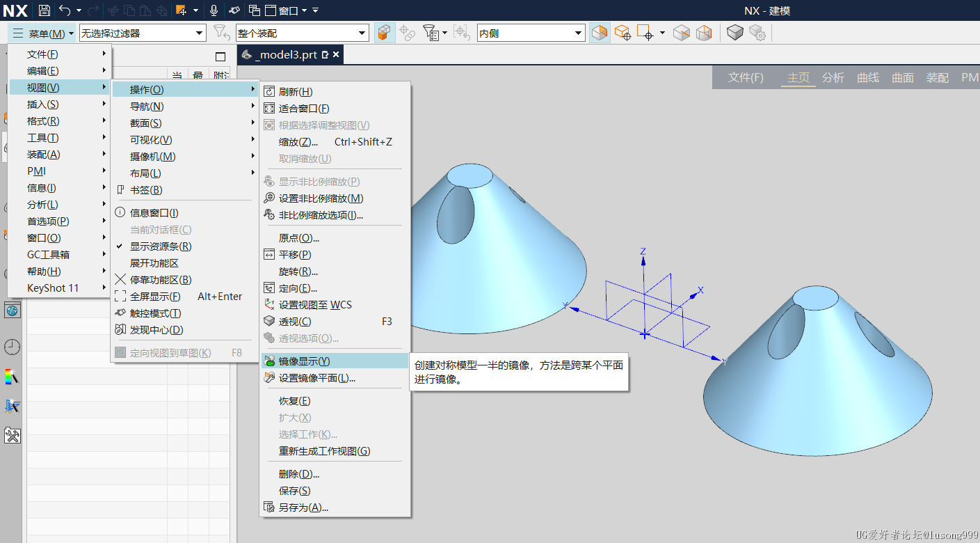Click the reset filter funnel icon
Screen dimensions: 980x543
[x=221, y=33]
